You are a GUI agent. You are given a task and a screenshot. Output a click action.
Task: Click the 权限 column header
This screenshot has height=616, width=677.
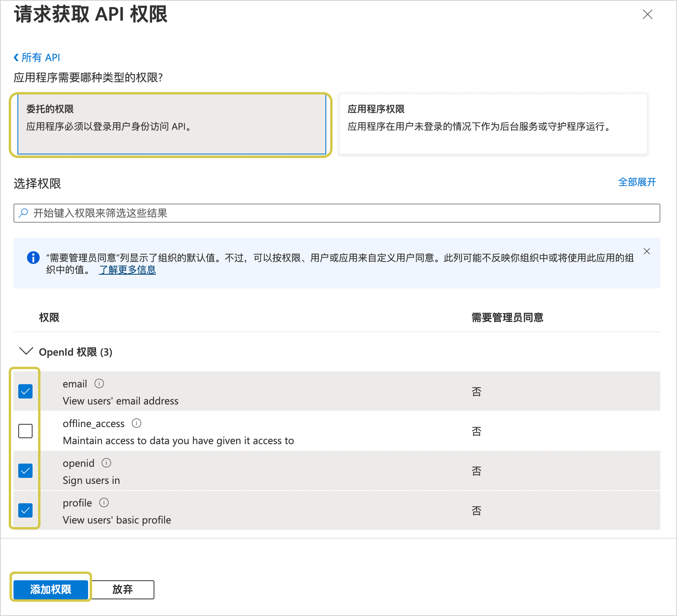(49, 318)
